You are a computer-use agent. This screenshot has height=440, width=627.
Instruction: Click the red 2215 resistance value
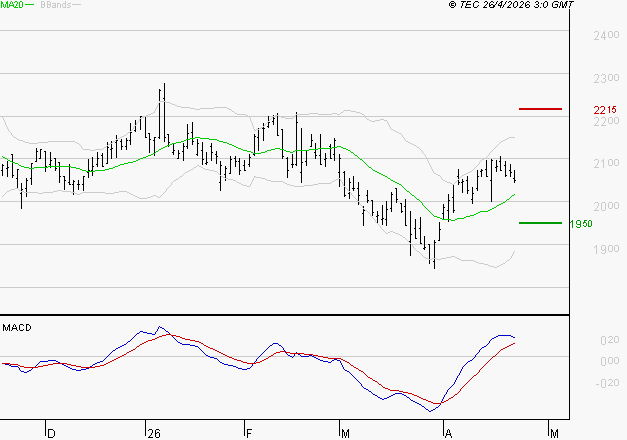pyautogui.click(x=605, y=109)
